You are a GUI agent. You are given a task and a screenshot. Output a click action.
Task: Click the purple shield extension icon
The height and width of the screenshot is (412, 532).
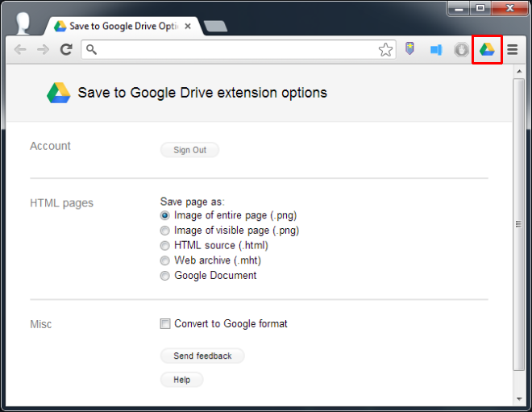(410, 50)
